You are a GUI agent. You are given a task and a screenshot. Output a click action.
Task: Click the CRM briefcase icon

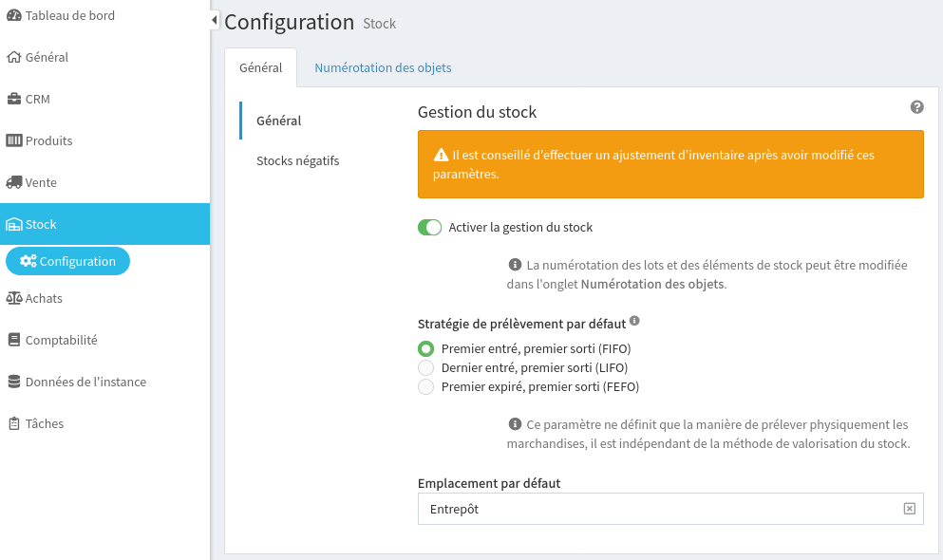[x=14, y=99]
